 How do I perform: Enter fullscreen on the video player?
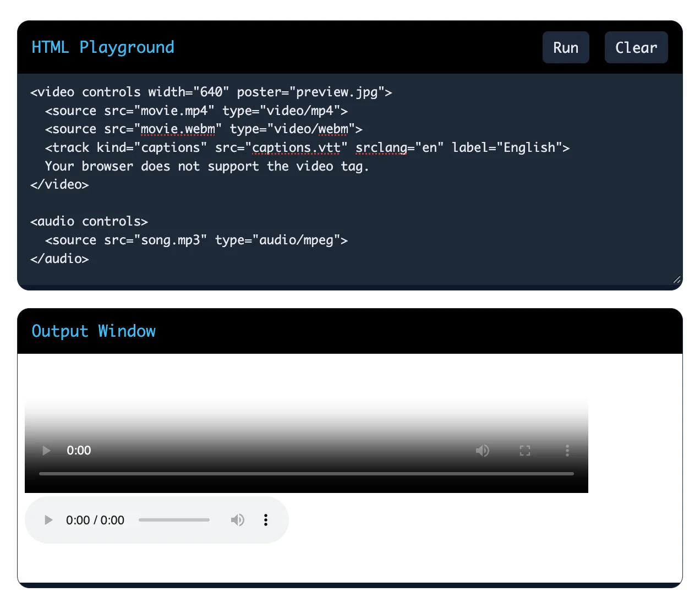click(x=525, y=451)
